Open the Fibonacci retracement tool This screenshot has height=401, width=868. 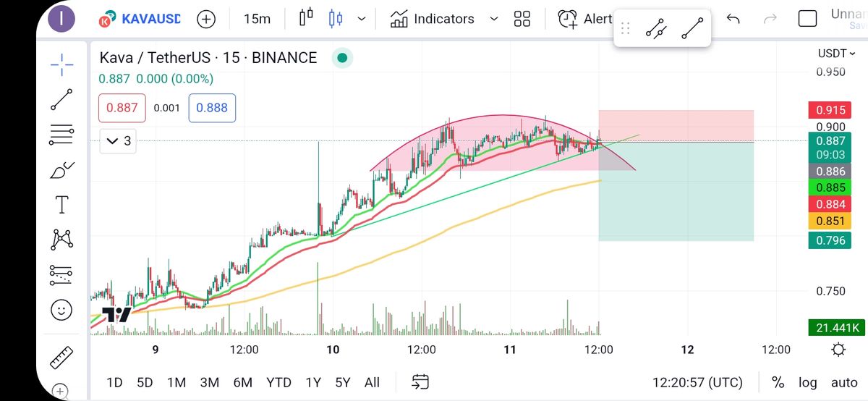click(61, 134)
